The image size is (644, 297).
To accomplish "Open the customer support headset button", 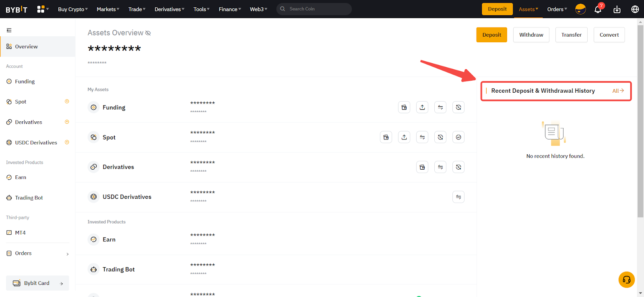I will 626,280.
